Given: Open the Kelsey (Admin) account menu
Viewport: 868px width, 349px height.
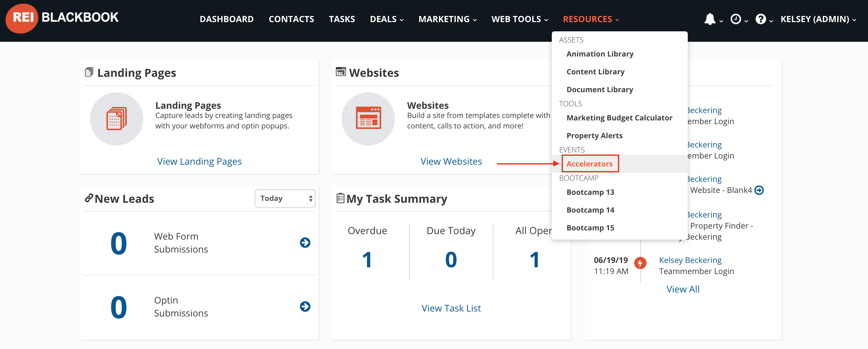Looking at the screenshot, I should (818, 19).
